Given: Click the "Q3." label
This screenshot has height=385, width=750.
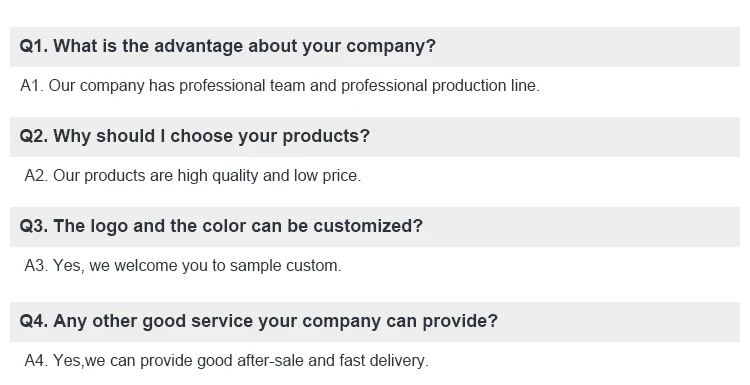Looking at the screenshot, I should click(33, 226).
